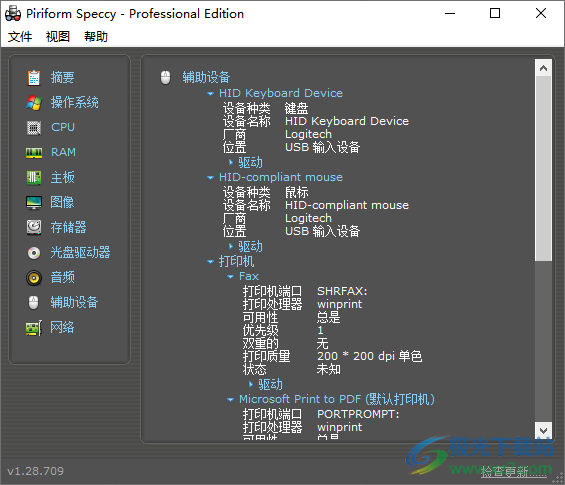Click the 检查更新 link
Viewport: 565px width, 485px height.
pyautogui.click(x=513, y=471)
